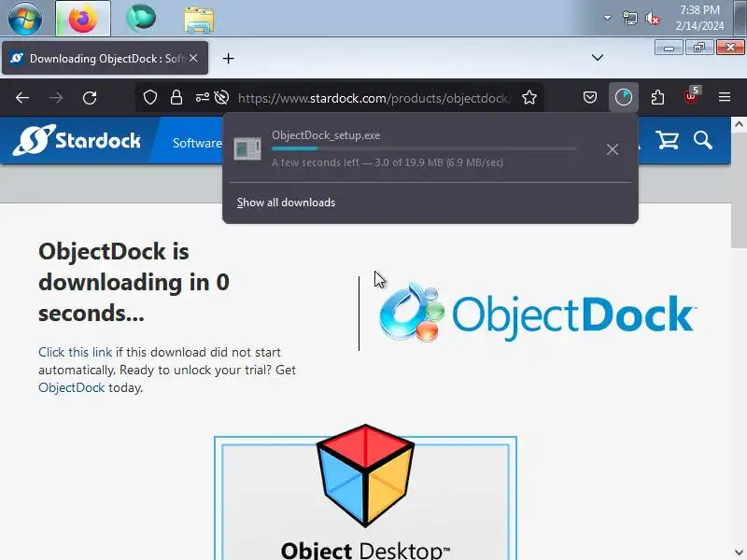Click the Firefox taskbar icon

pyautogui.click(x=83, y=19)
